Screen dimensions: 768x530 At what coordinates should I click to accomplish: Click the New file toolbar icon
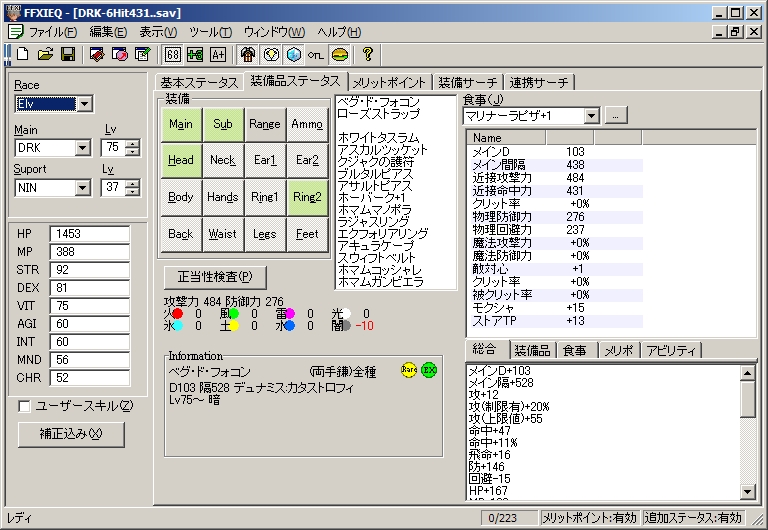[23, 54]
